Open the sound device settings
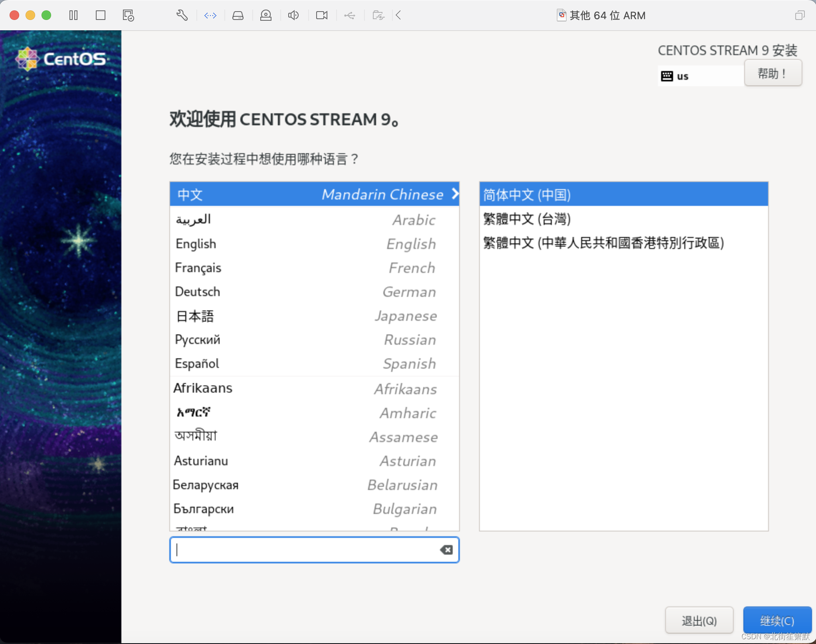816x644 pixels. [293, 15]
